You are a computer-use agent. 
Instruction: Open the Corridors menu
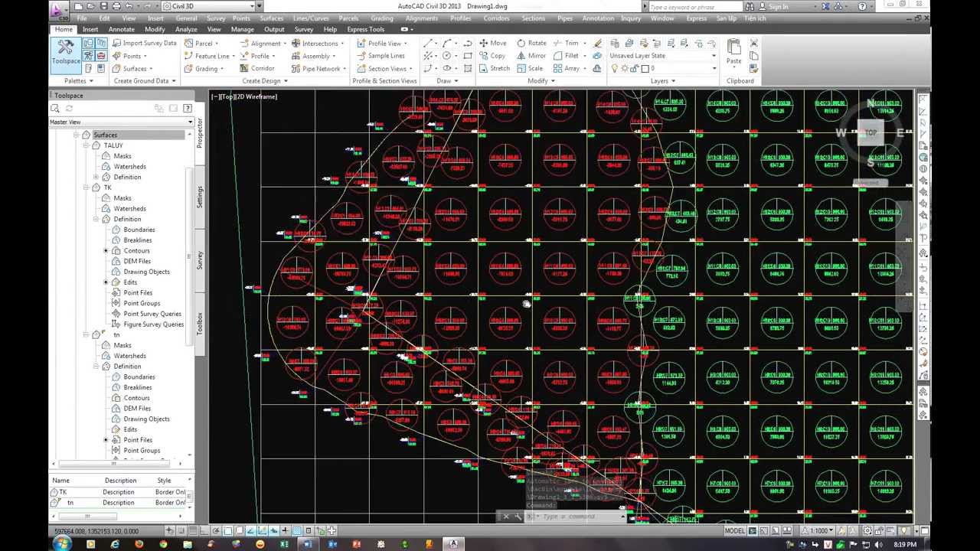coord(496,18)
